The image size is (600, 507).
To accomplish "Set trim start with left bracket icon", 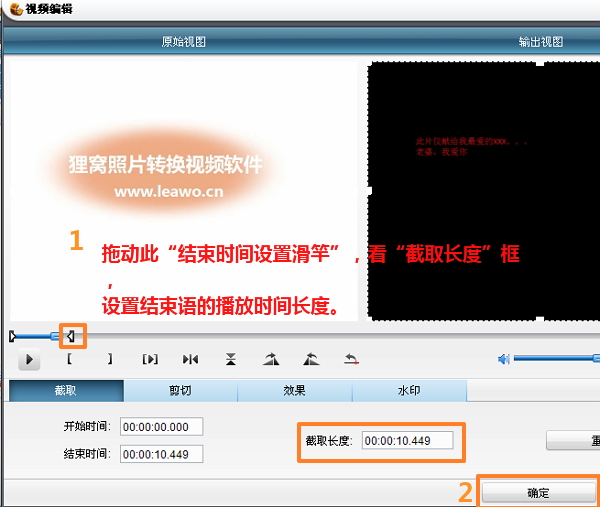I will [69, 359].
